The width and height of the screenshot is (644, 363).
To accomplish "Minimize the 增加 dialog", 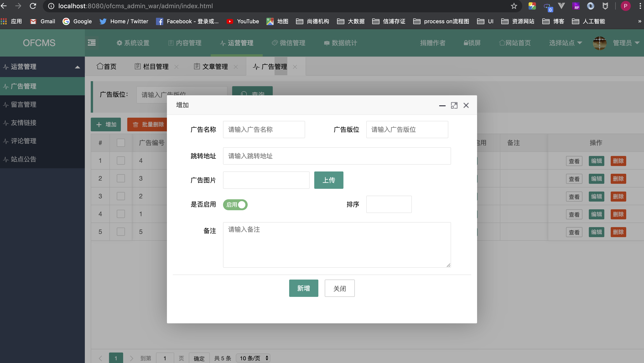I will click(x=442, y=106).
